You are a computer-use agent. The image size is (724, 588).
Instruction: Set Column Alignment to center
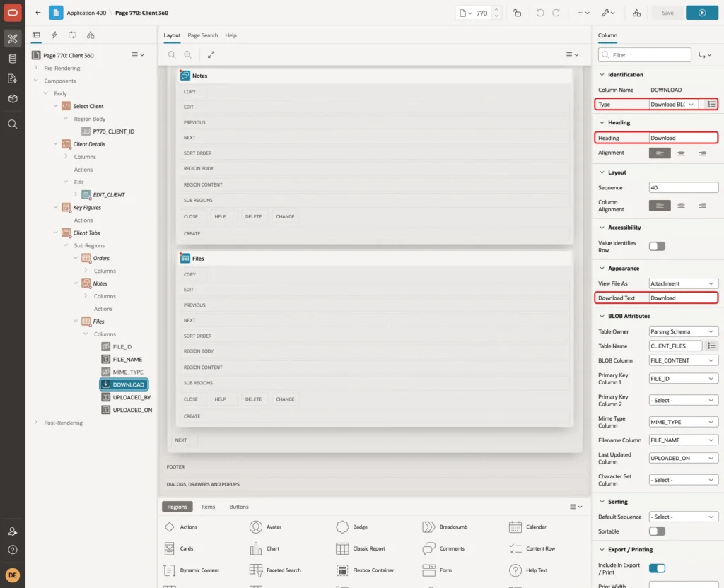[x=681, y=206]
